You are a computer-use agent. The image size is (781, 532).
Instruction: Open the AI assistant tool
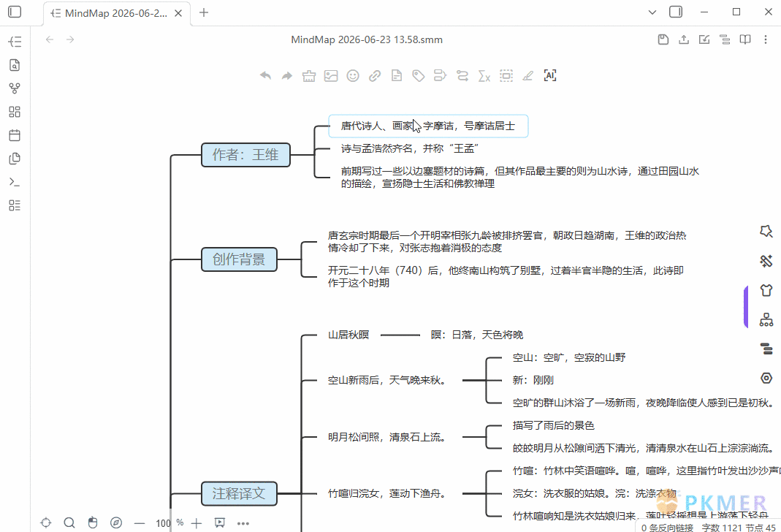[550, 76]
